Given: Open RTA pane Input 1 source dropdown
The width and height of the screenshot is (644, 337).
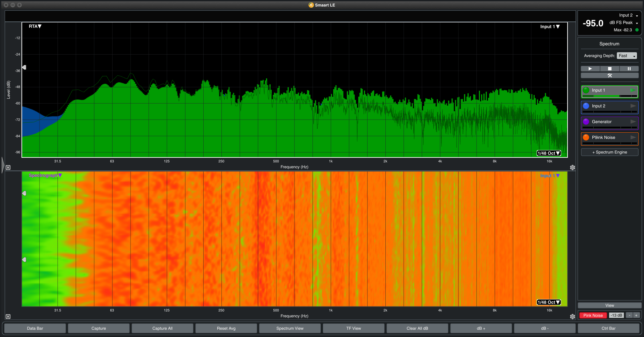Looking at the screenshot, I should pos(550,27).
